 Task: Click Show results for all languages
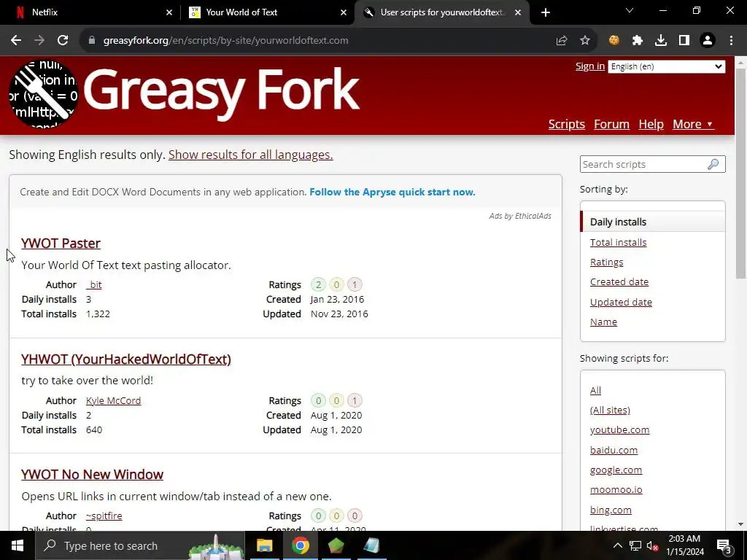[x=251, y=155]
